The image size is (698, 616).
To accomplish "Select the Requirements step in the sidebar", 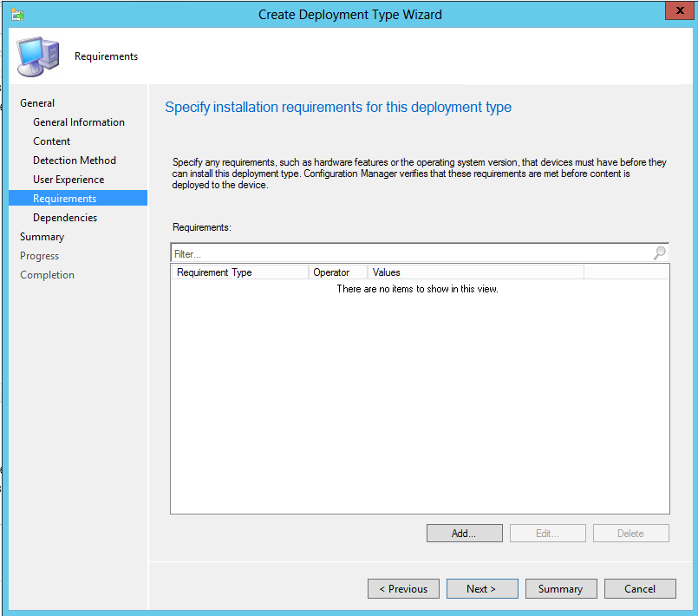I will click(78, 198).
